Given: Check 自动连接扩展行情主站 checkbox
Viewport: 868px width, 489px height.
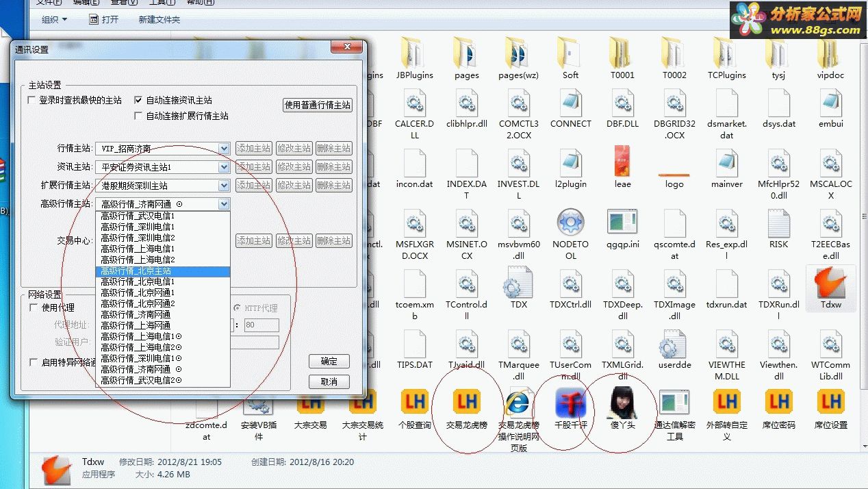Looking at the screenshot, I should (x=139, y=116).
